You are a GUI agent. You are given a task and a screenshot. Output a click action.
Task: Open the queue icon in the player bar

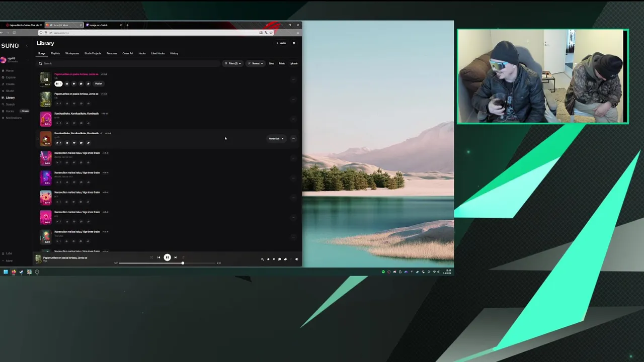[262, 259]
